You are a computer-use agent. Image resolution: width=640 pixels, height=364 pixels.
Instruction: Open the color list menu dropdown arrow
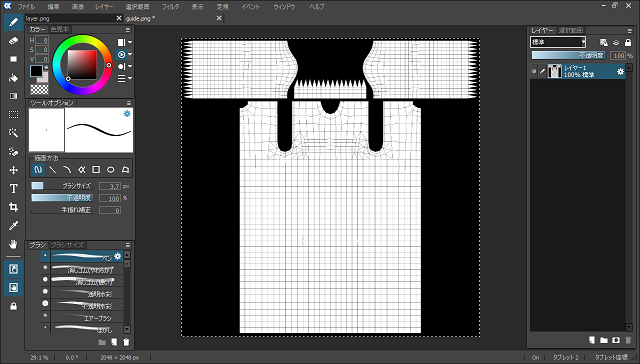point(130,78)
